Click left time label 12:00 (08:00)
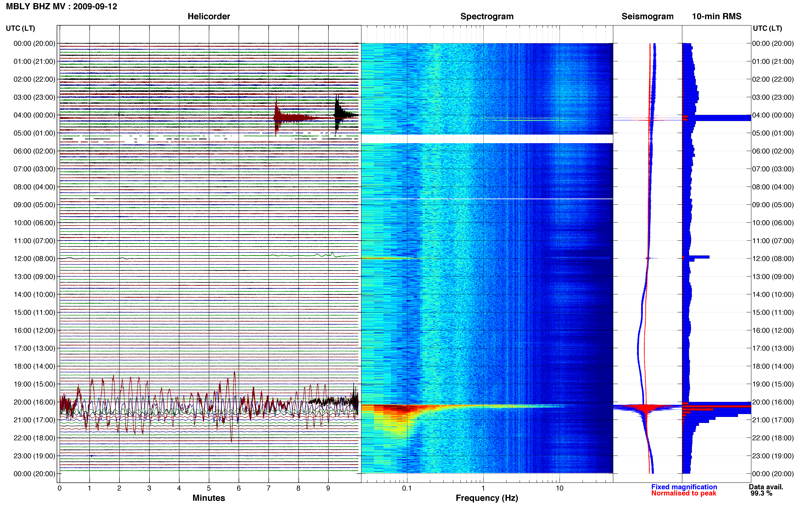The width and height of the screenshot is (812, 508). (34, 259)
